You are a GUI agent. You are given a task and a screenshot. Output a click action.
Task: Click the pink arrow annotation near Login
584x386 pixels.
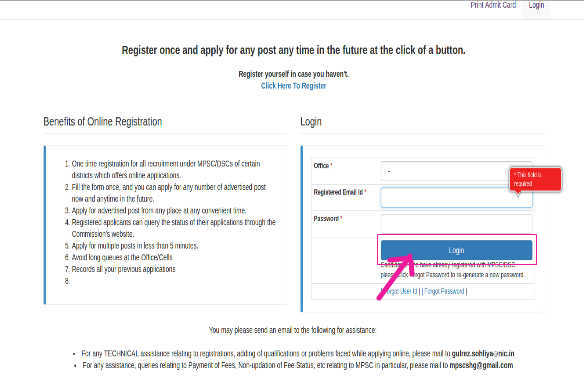pos(396,276)
